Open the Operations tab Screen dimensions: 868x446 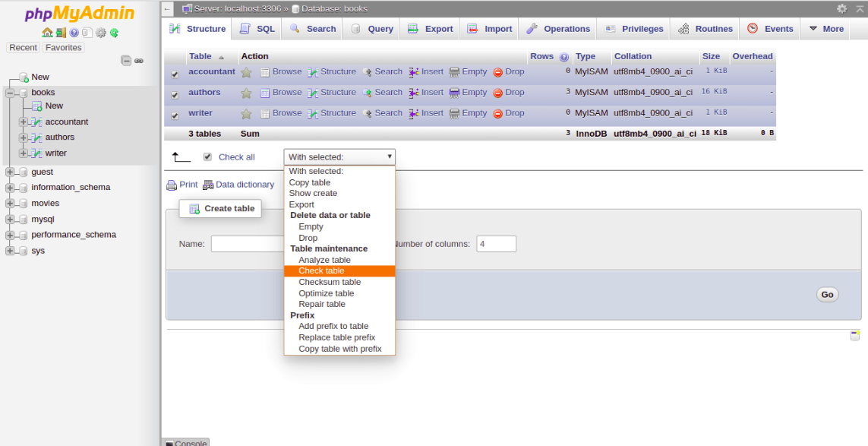[557, 29]
